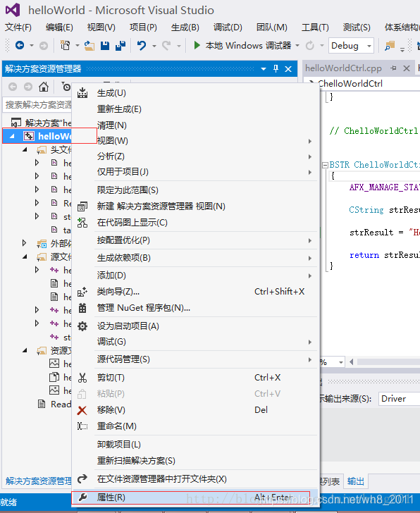
Task: Click the Visual Studio logo icon
Action: tap(13, 10)
